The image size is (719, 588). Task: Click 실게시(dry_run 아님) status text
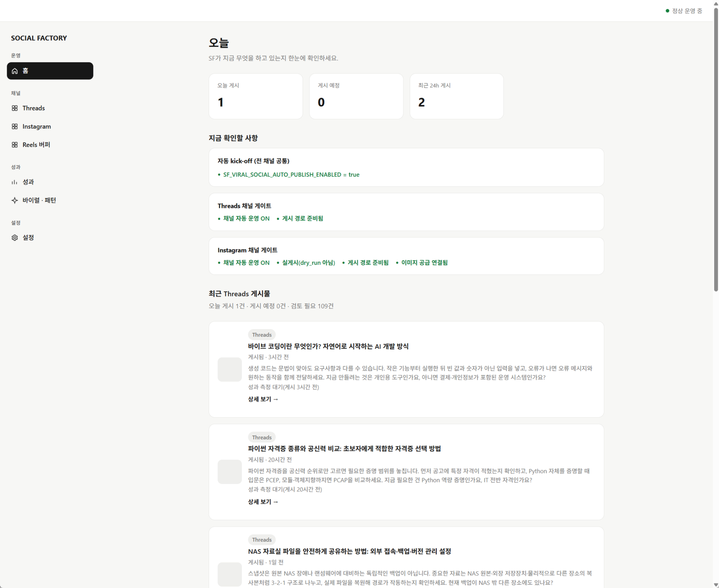(x=309, y=263)
